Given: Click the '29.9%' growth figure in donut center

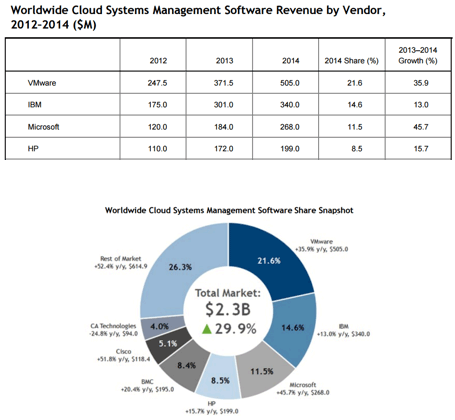Looking at the screenshot, I should 235,329.
